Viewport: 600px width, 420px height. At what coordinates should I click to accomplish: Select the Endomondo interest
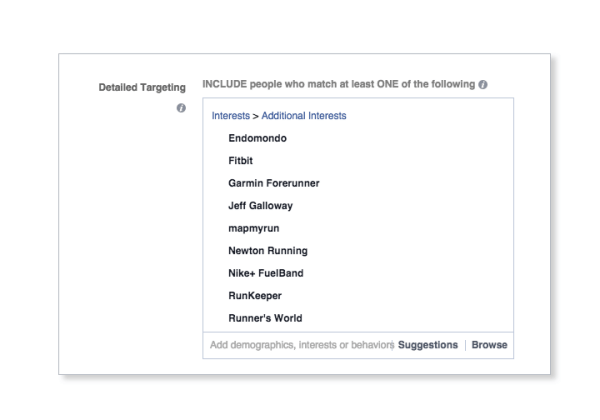258,138
